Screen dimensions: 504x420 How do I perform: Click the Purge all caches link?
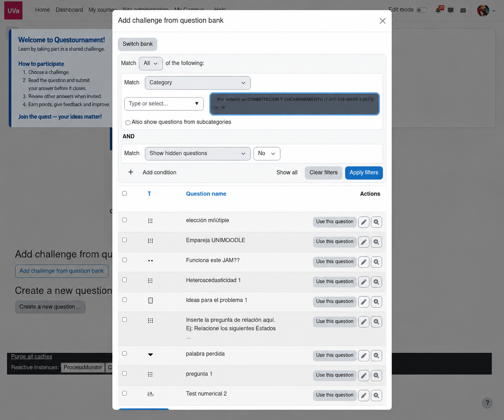coord(32,357)
